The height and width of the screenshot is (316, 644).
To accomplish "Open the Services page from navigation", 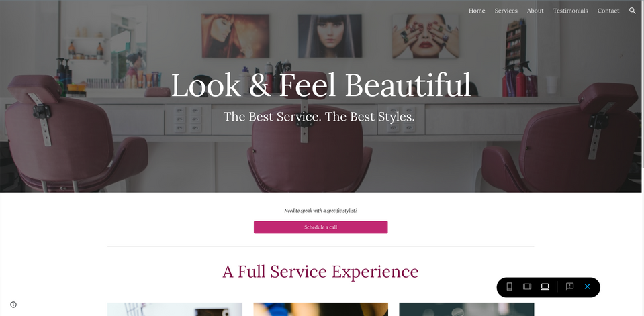I will pos(506,11).
